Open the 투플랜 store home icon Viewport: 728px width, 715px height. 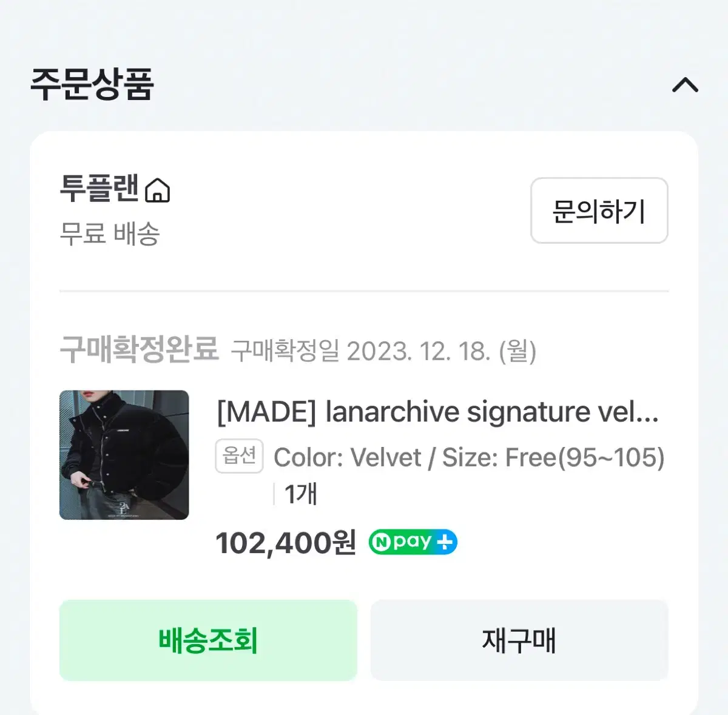tap(158, 190)
